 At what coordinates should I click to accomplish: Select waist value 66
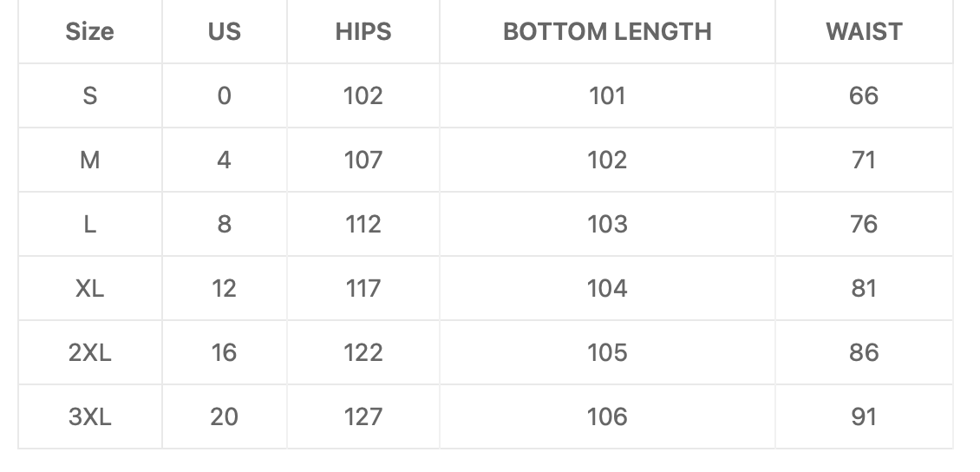865,95
